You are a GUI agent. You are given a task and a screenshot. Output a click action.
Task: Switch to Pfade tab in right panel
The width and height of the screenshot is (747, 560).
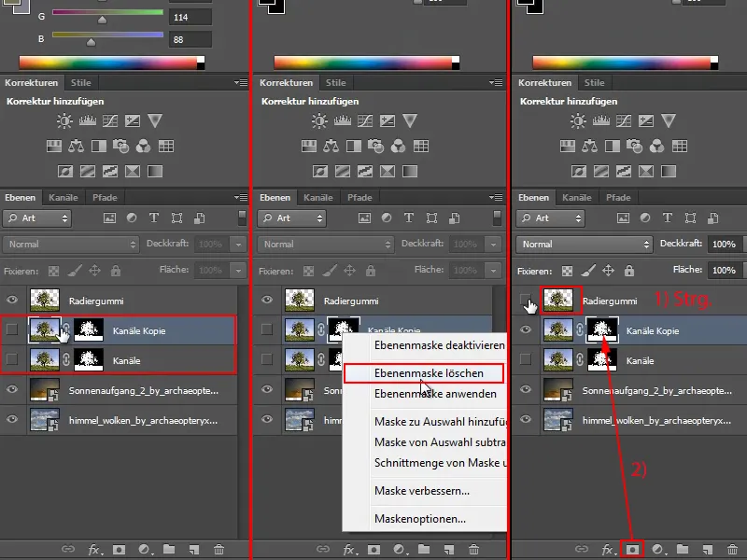click(618, 197)
